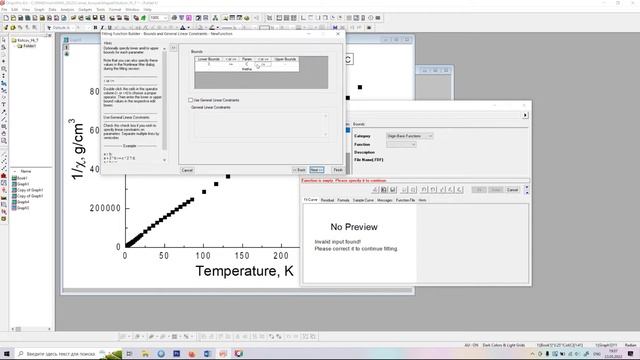Open the Tools menu

pyautogui.click(x=100, y=9)
